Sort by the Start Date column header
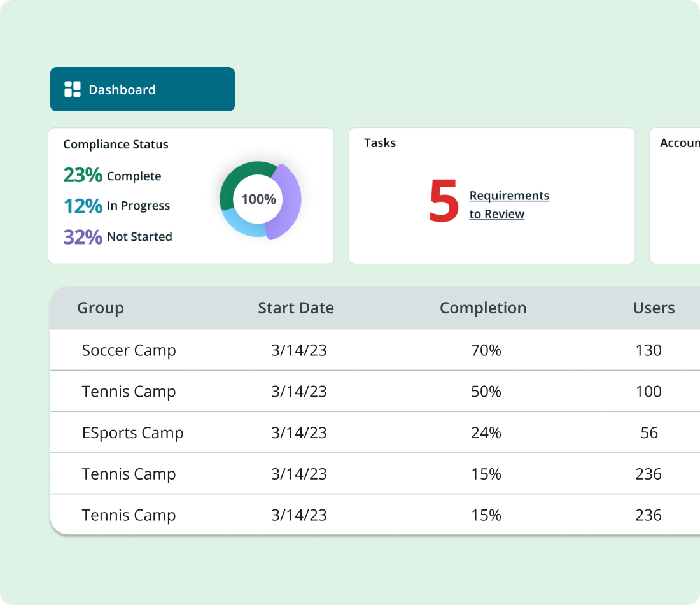Viewport: 700px width, 605px height. click(x=295, y=308)
